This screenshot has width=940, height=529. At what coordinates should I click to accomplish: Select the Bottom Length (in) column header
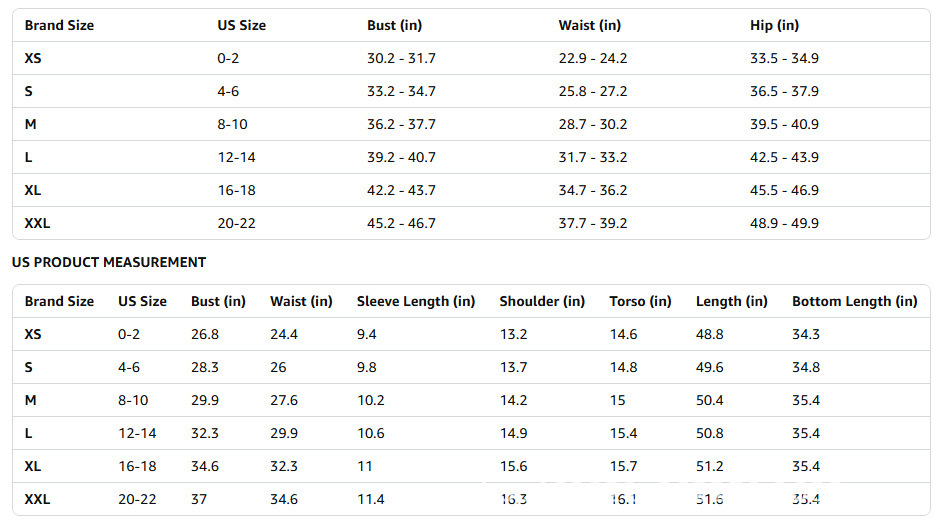click(x=854, y=301)
